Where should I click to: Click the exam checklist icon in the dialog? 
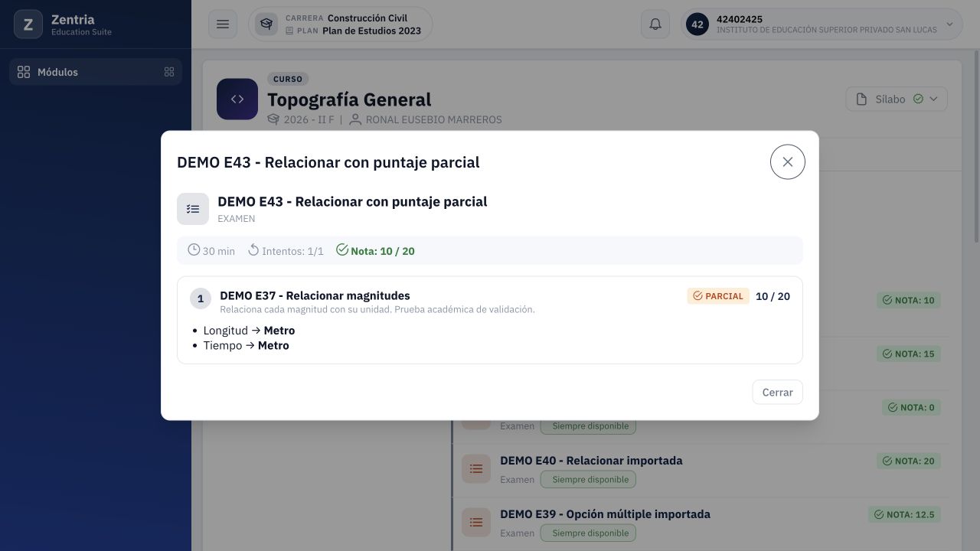pos(193,209)
